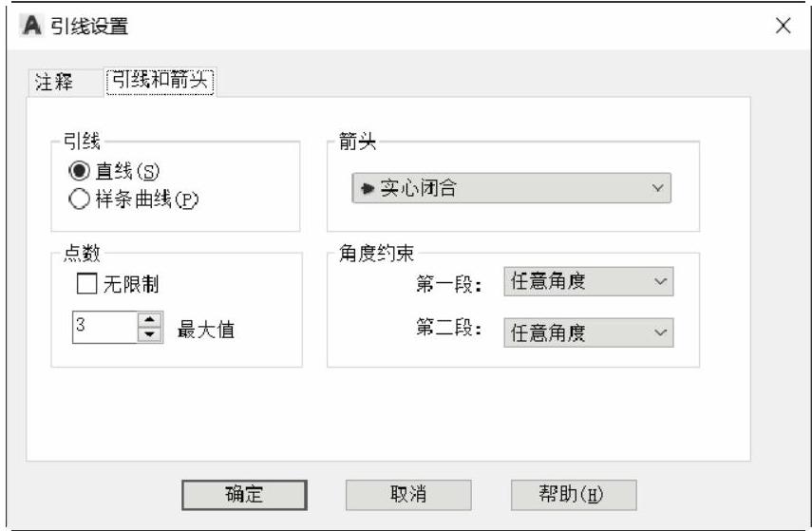Click the 取消 button
Screen dimensions: 812x531
point(408,494)
